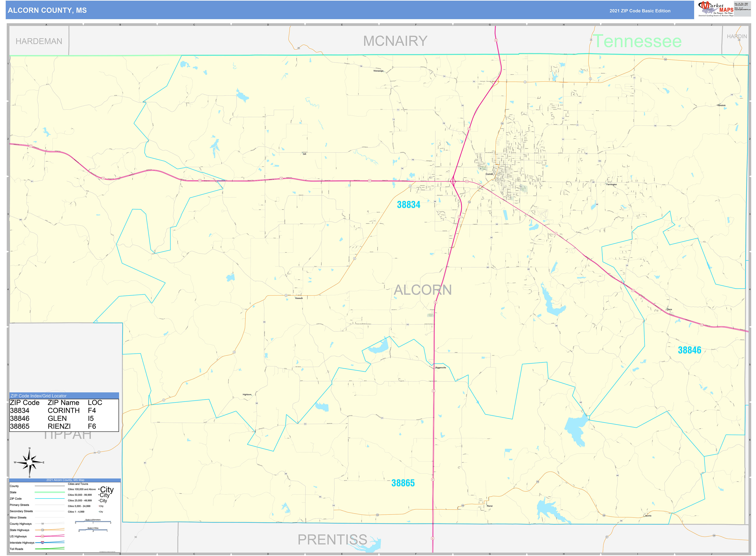This screenshot has height=556, width=756.
Task: Click the '2021 ZIP Code Basic Edition' label
Action: (x=640, y=11)
